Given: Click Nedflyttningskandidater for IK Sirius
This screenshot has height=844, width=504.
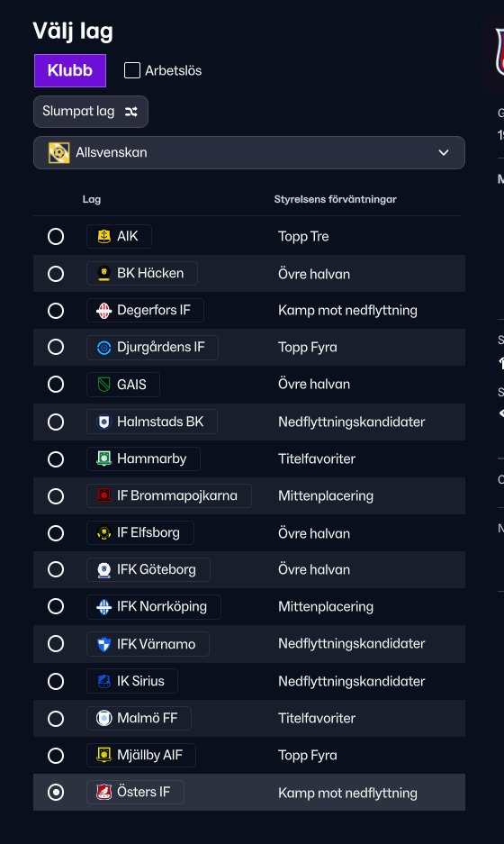Looking at the screenshot, I should click(351, 682).
